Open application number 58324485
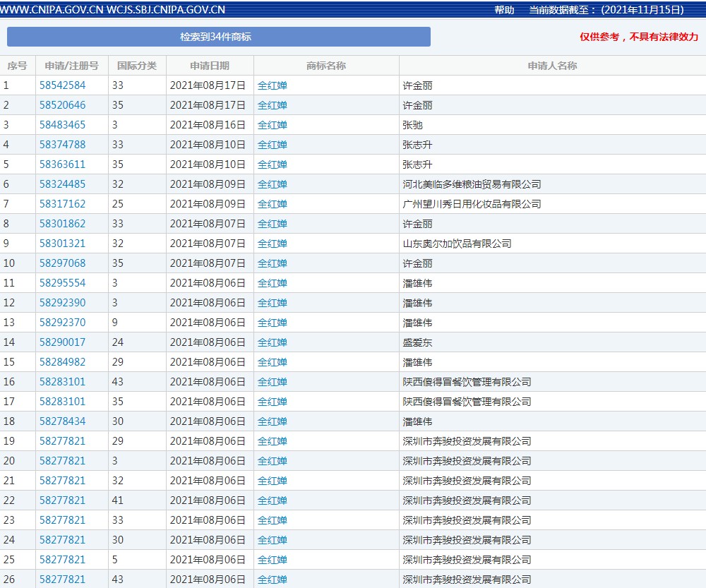Image resolution: width=706 pixels, height=588 pixels. [x=62, y=184]
